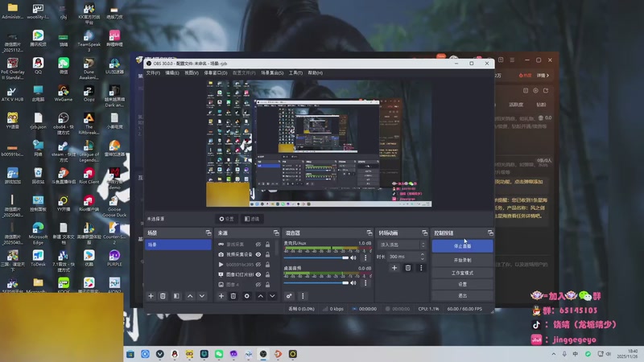Remove the transition using the trash icon
Image resolution: width=644 pixels, height=362 pixels.
click(407, 268)
